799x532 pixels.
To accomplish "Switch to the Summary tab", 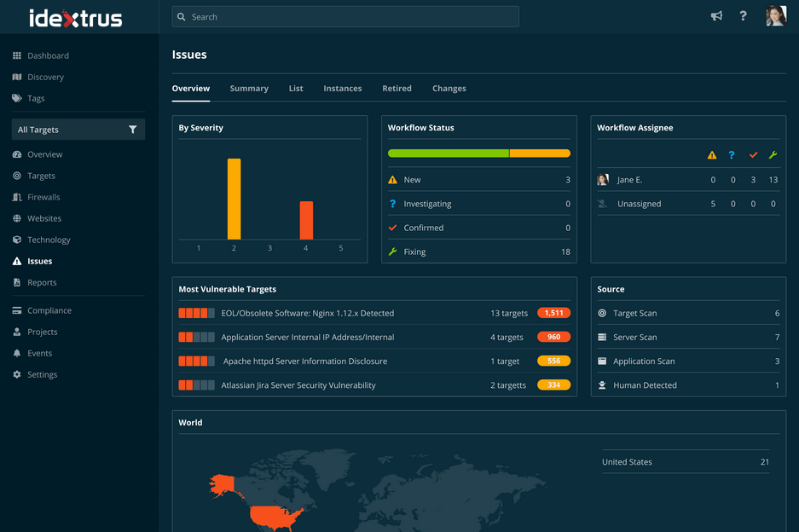I will [x=249, y=89].
